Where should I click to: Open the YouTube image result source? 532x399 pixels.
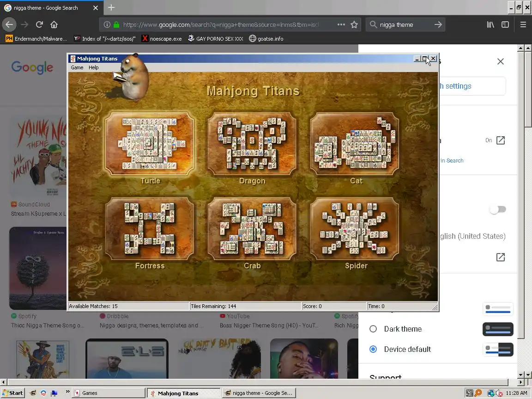click(235, 316)
